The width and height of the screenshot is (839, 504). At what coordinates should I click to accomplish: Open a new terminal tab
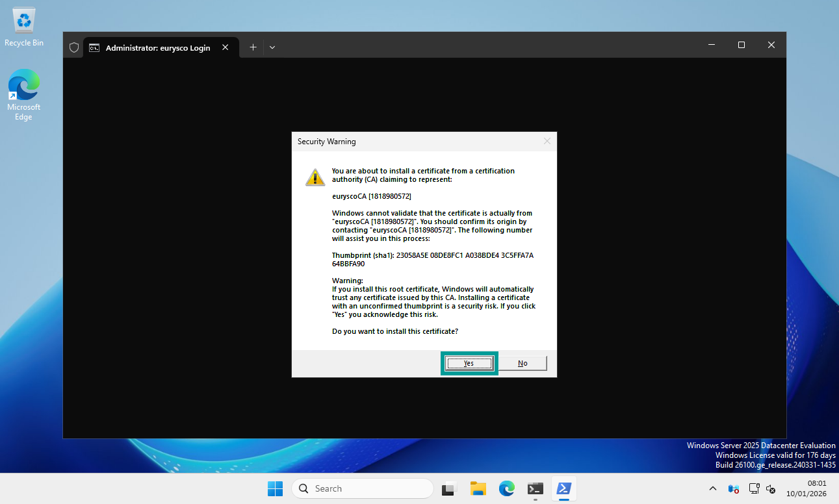[x=253, y=47]
